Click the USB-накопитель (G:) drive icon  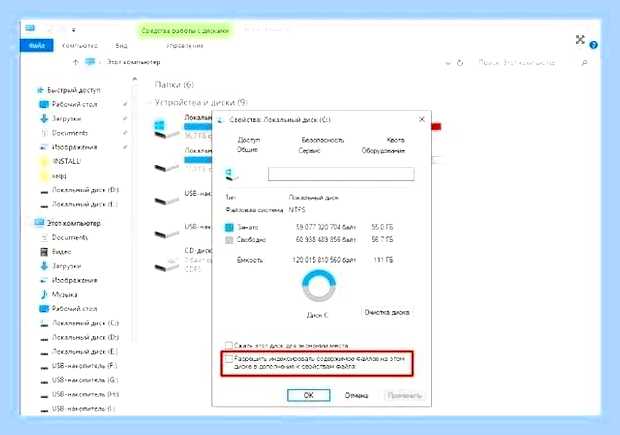tap(44, 381)
